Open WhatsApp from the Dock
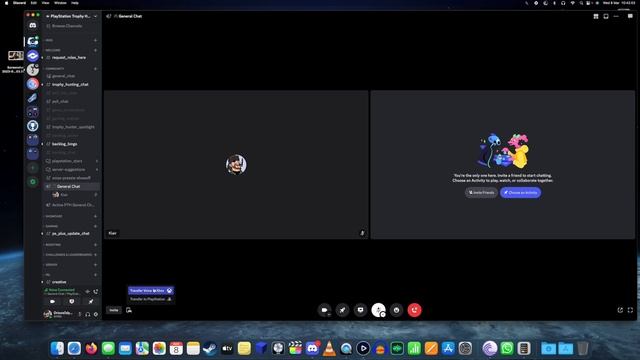The image size is (640, 360). click(x=507, y=348)
